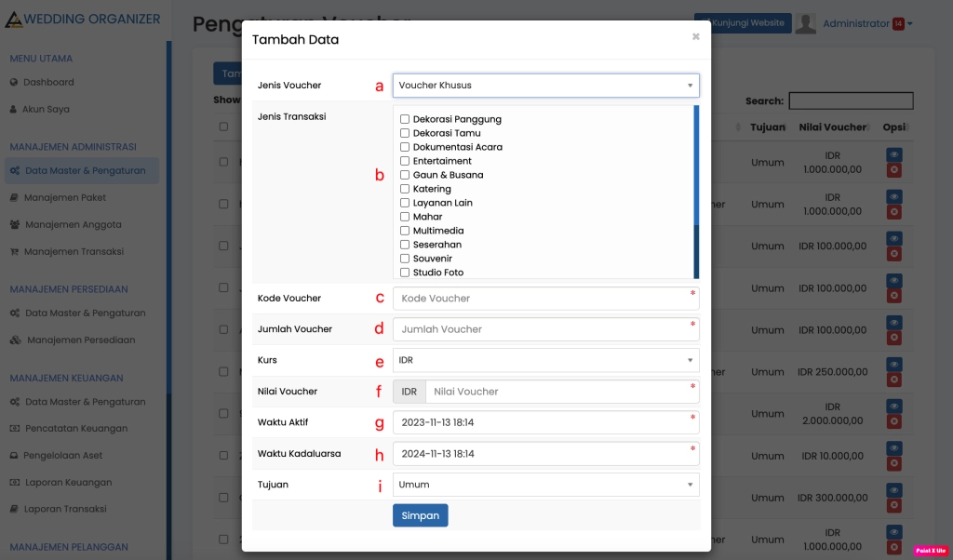953x560 pixels.
Task: Open the Jenis Voucher dropdown
Action: (545, 86)
